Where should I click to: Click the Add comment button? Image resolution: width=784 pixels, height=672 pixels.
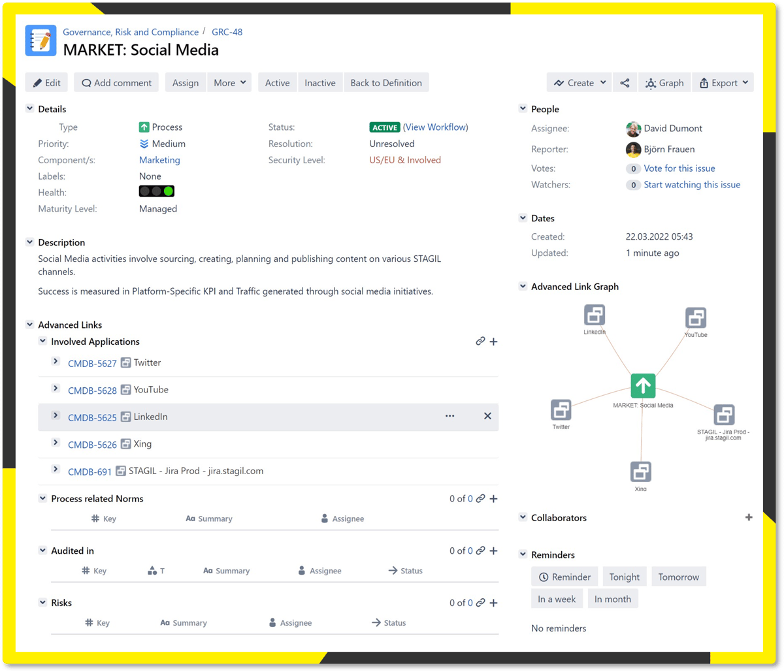click(116, 83)
